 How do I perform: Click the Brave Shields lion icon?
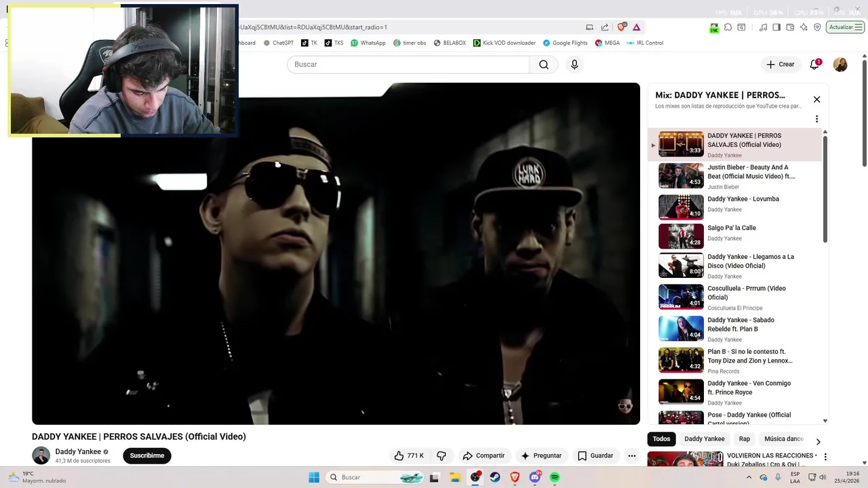click(622, 27)
